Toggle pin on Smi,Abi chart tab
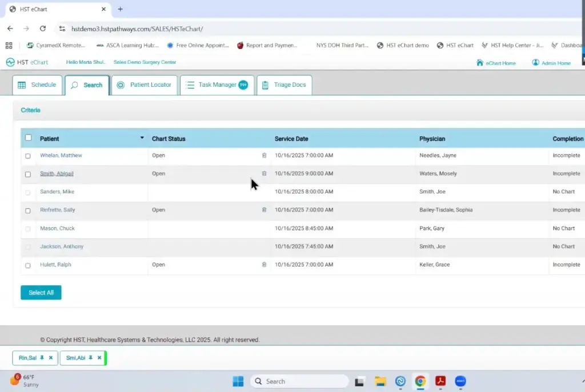Image resolution: width=585 pixels, height=392 pixels. click(x=91, y=358)
